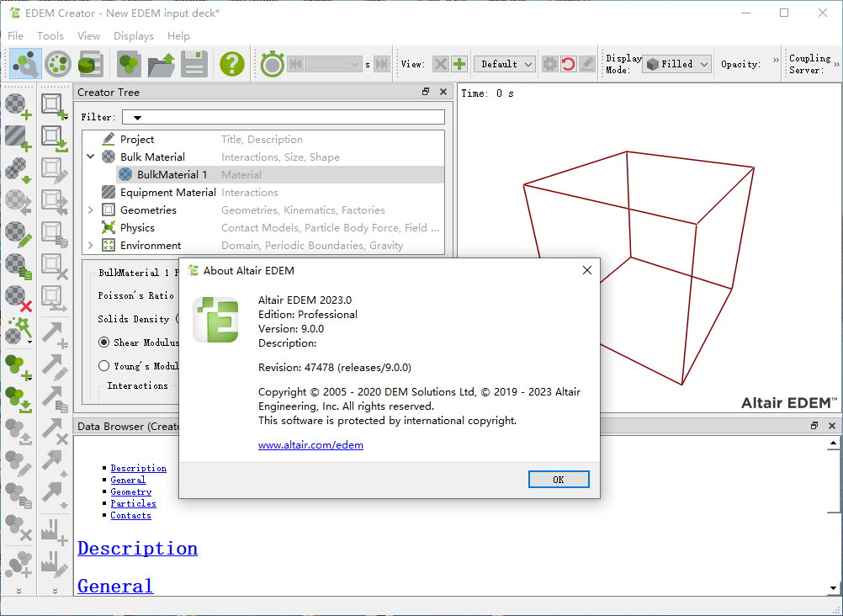This screenshot has height=616, width=843.
Task: Open help using the green question mark
Action: point(231,64)
